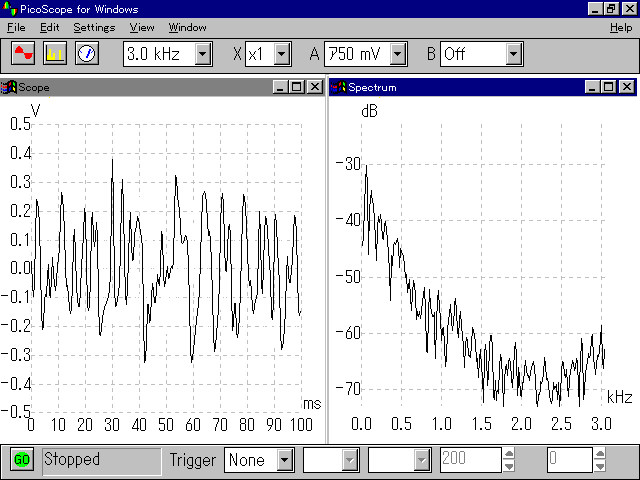Expand the Trigger None dropdown
640x480 pixels.
click(x=285, y=460)
